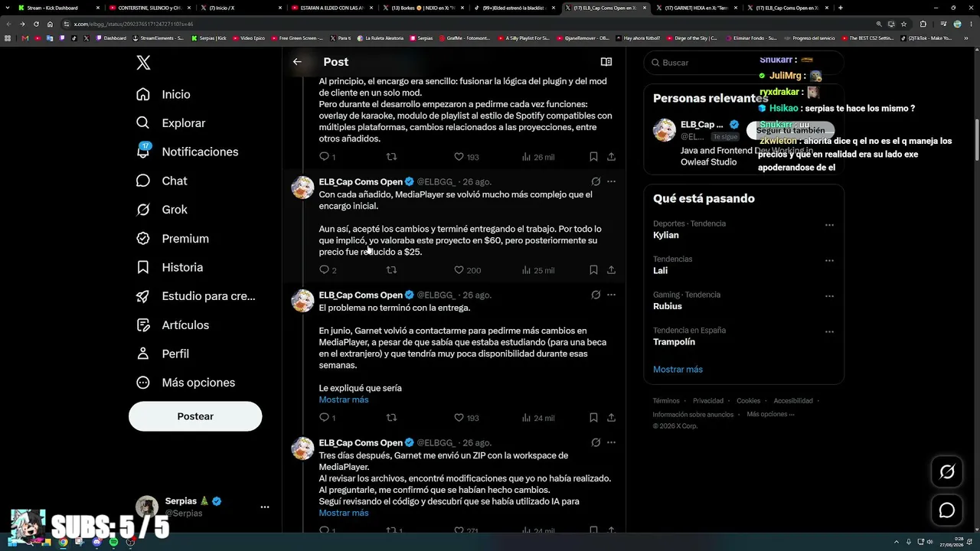Expand 'Mostrar más' under 'Seguí revisando el código'

(x=344, y=513)
